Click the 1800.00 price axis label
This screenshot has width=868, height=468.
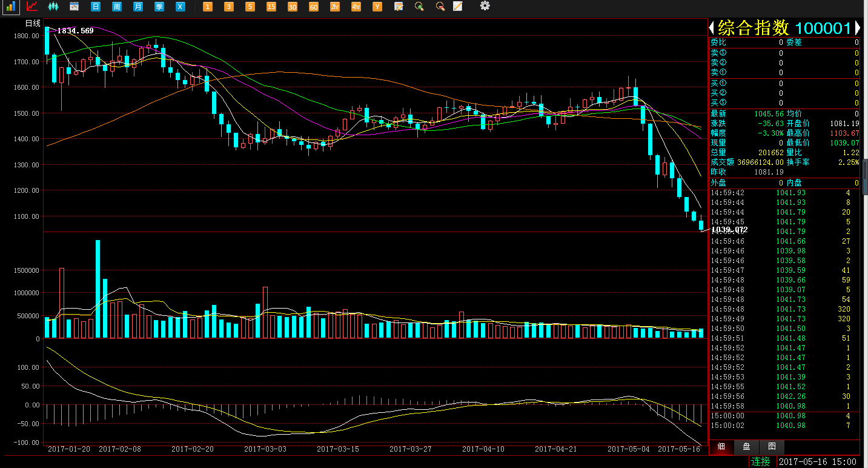click(x=27, y=36)
